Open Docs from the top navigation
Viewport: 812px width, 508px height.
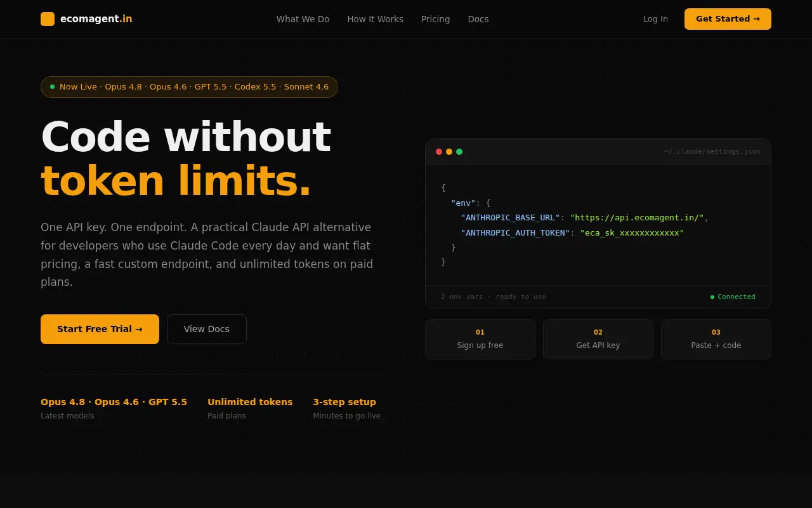pos(478,19)
